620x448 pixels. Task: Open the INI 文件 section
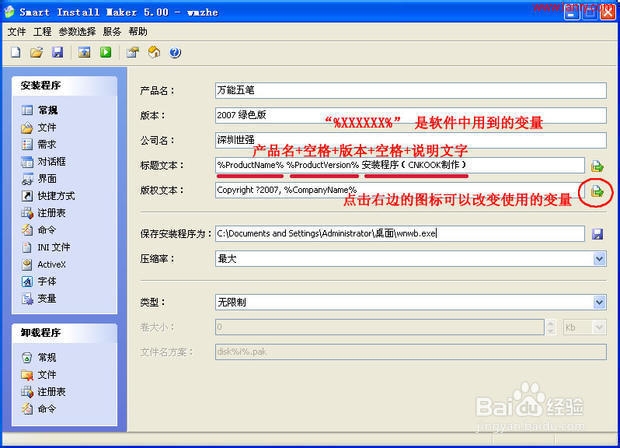coord(46,247)
